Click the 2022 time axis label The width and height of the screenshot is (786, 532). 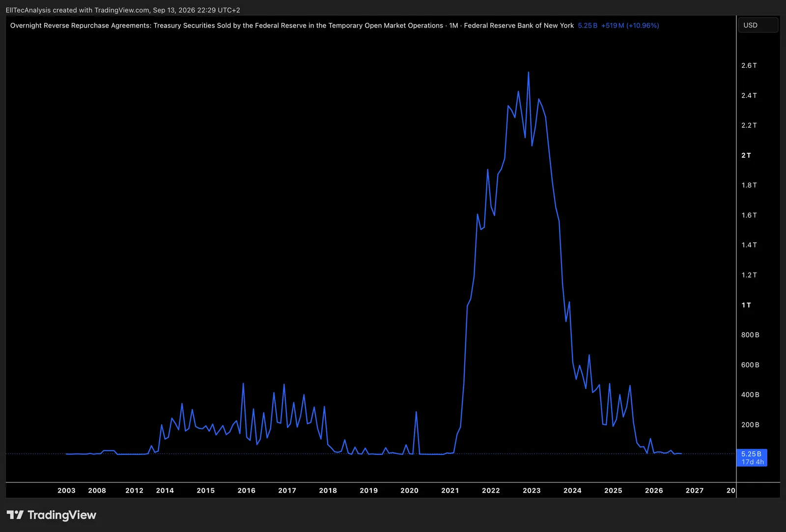coord(491,490)
